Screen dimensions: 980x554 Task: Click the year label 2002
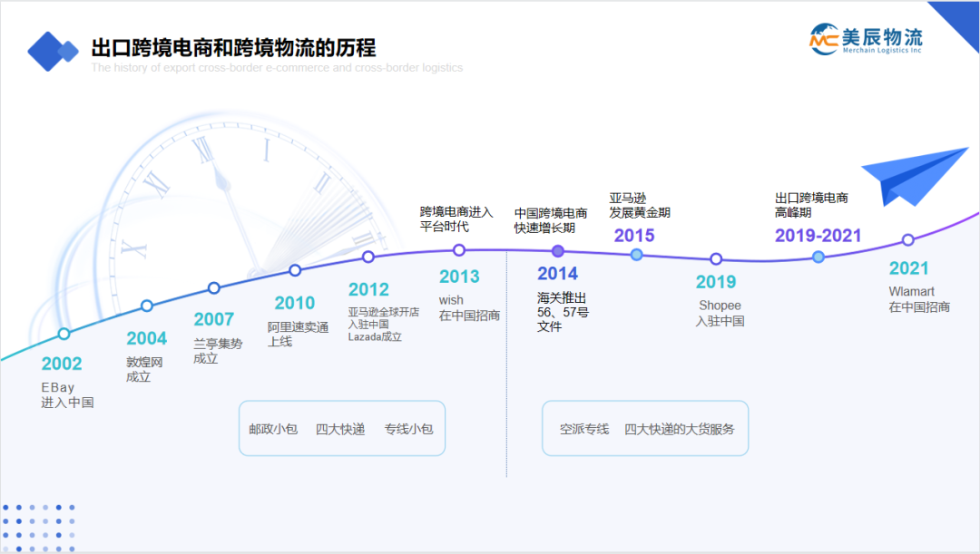[x=62, y=364]
